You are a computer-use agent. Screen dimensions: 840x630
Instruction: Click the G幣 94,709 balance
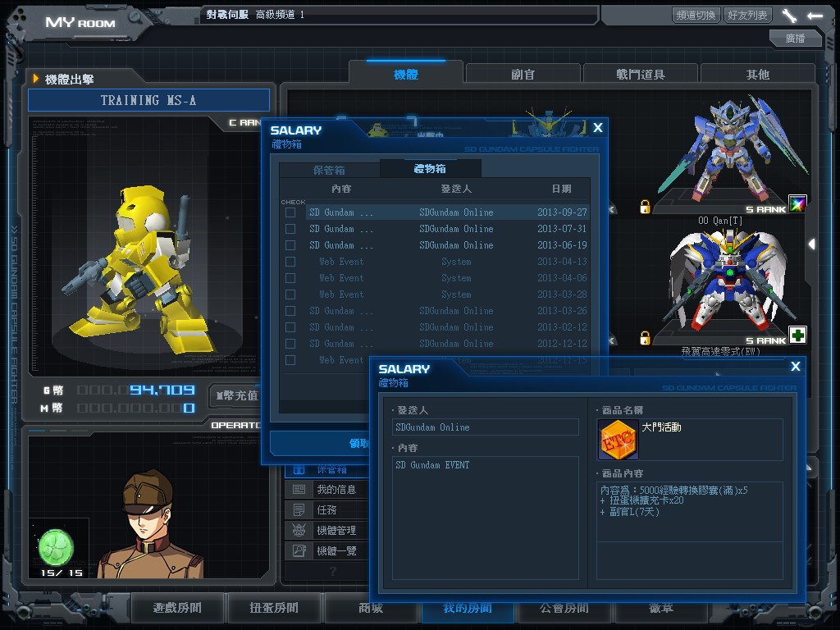[x=136, y=390]
